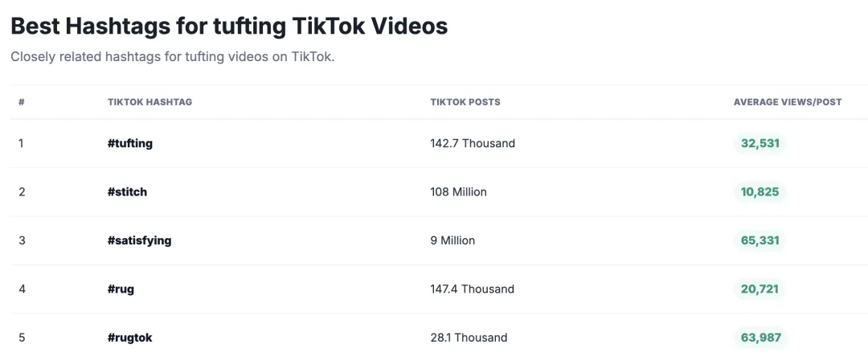Open the #rug hashtag link
Viewport: 868px width, 361px height.
[x=121, y=289]
